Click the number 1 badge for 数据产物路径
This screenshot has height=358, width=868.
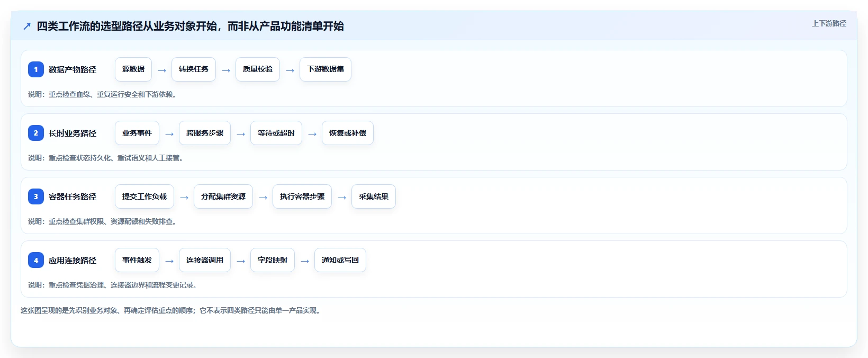tap(36, 69)
